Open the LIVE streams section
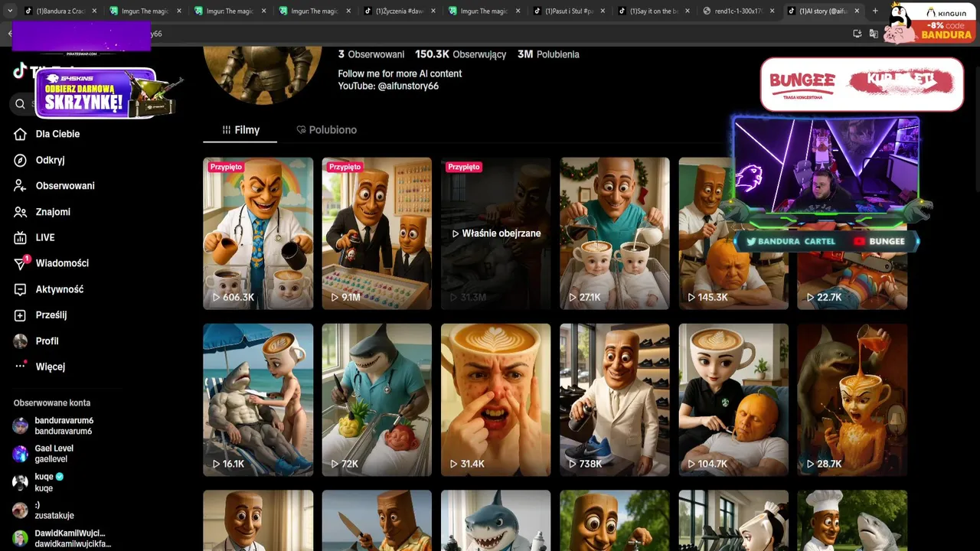Screen dimensions: 980x551 (x=34, y=237)
